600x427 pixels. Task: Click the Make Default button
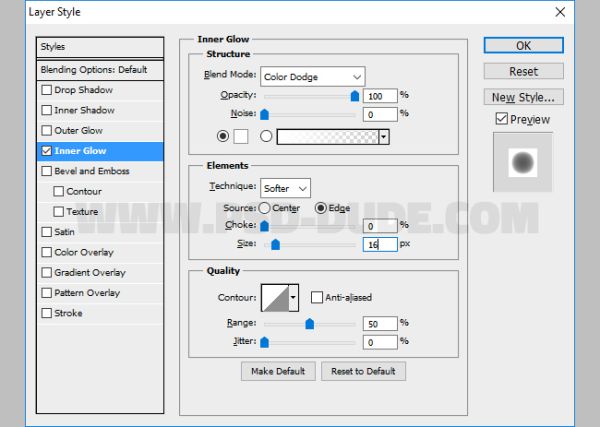tap(278, 371)
